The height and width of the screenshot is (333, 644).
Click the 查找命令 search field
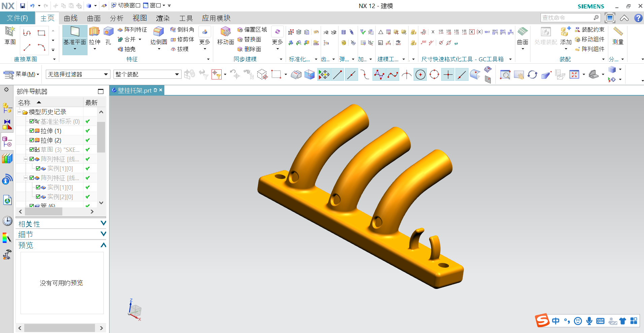click(x=571, y=18)
